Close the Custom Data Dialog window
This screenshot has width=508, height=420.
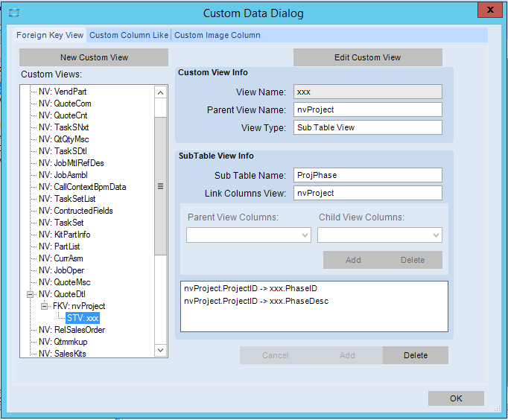click(x=489, y=11)
